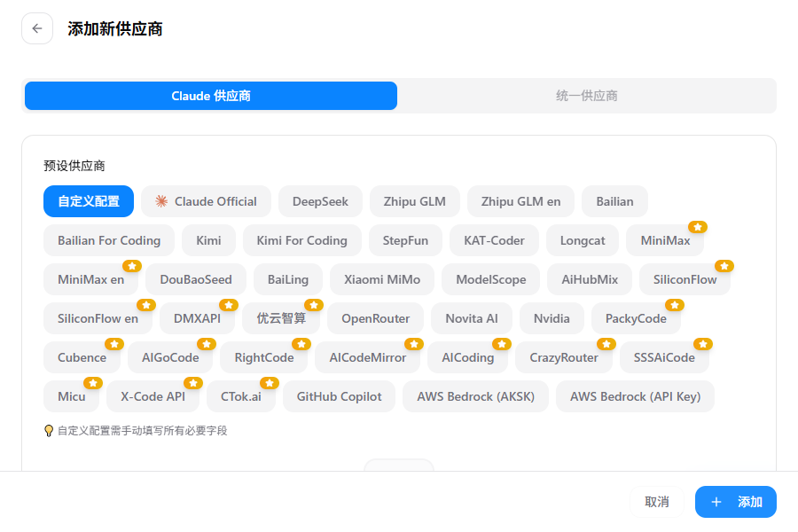
Task: Choose Micu preset
Action: tap(71, 396)
